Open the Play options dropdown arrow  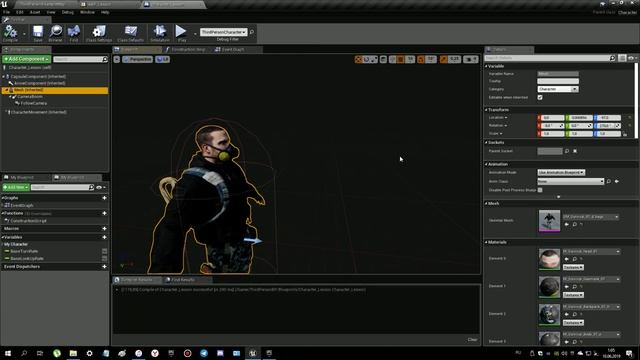tap(195, 33)
